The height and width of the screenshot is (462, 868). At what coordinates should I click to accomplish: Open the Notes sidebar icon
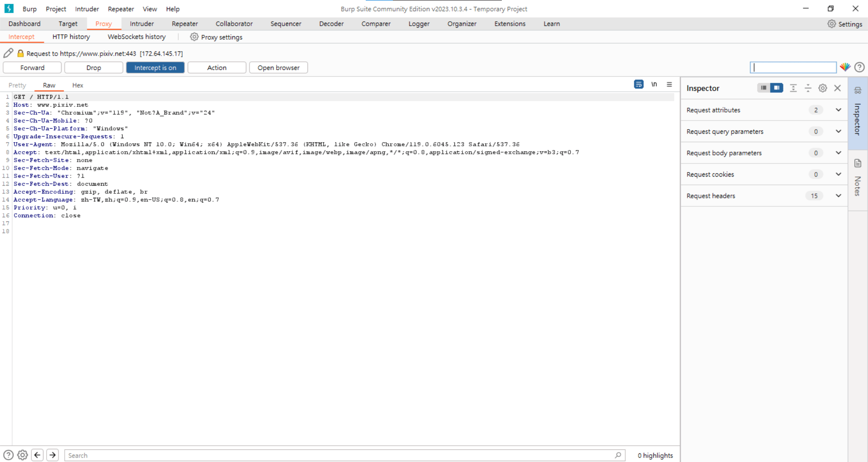click(858, 163)
